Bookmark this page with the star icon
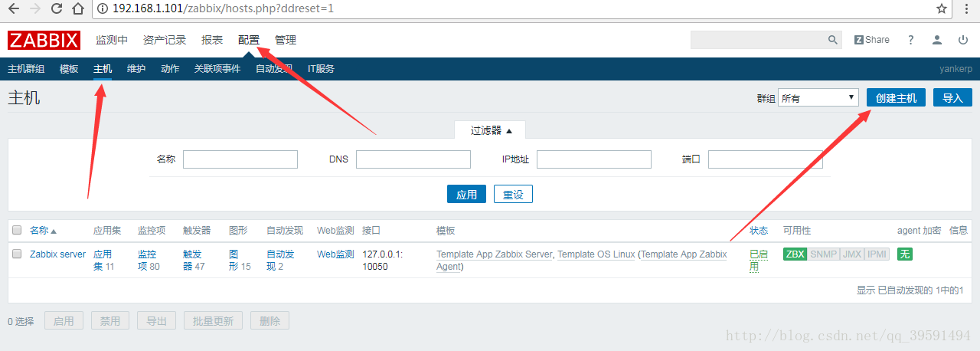The image size is (980, 351). tap(942, 9)
